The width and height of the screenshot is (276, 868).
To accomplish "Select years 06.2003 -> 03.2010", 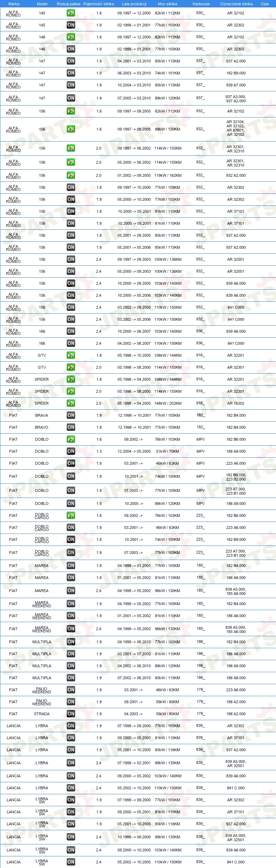I will pos(134,73).
